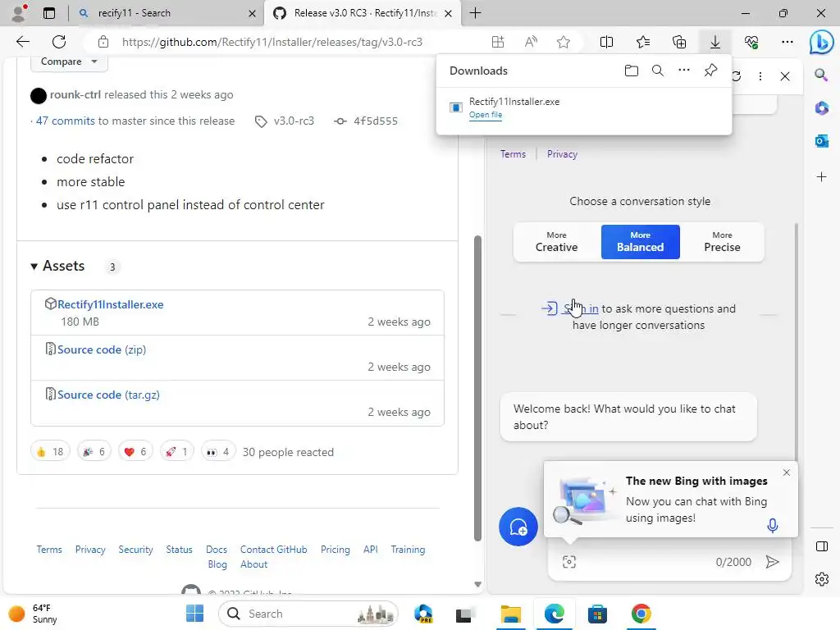Open a new browser tab
Screen dimensions: 840x630
(x=475, y=13)
